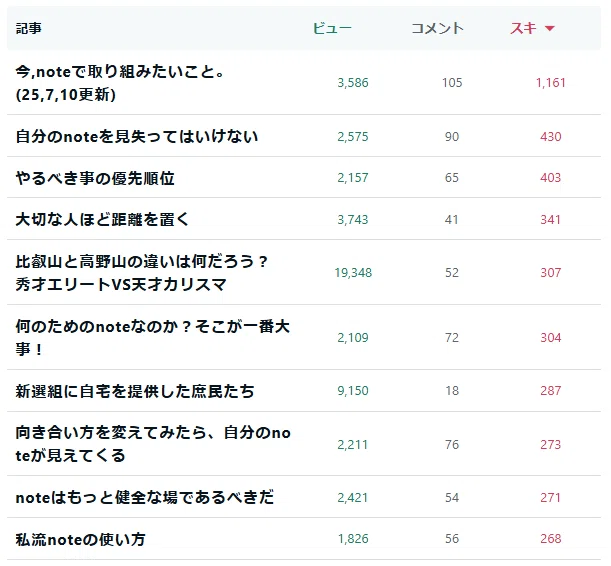Screen dimensions: 611x566
Task: Select view count 2,157
Action: (x=353, y=178)
